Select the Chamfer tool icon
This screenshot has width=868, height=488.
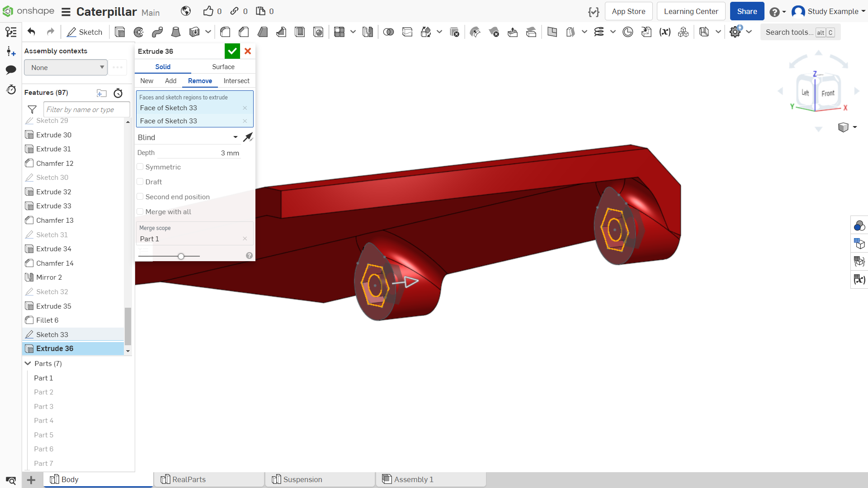click(244, 32)
